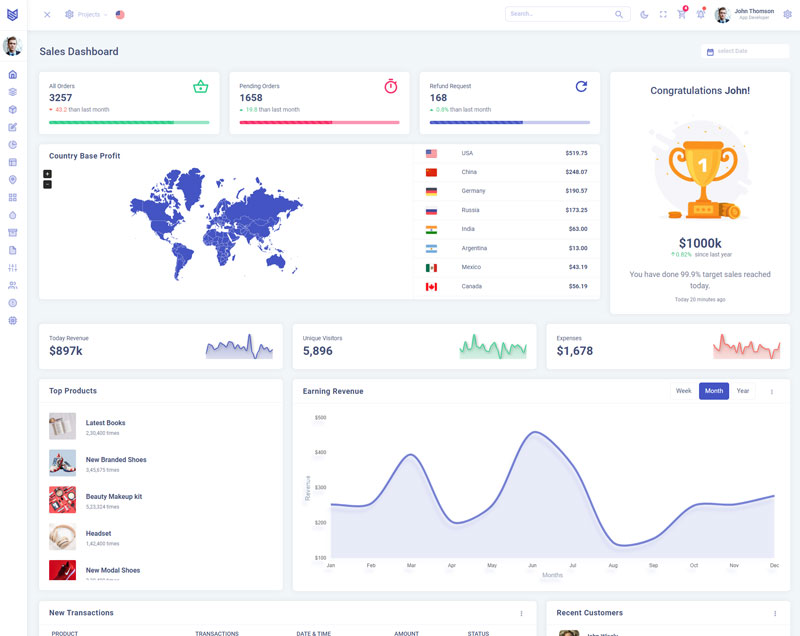Expand the Projects dropdown

[87, 14]
